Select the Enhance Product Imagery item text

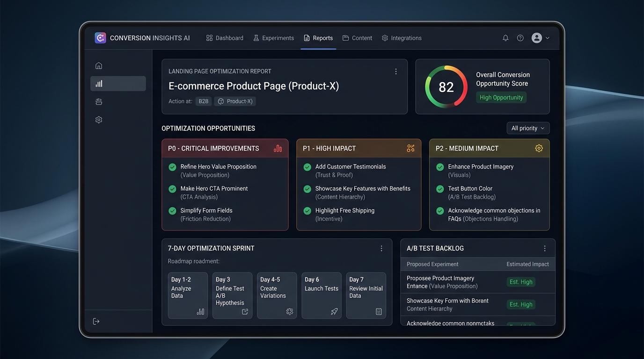click(481, 166)
